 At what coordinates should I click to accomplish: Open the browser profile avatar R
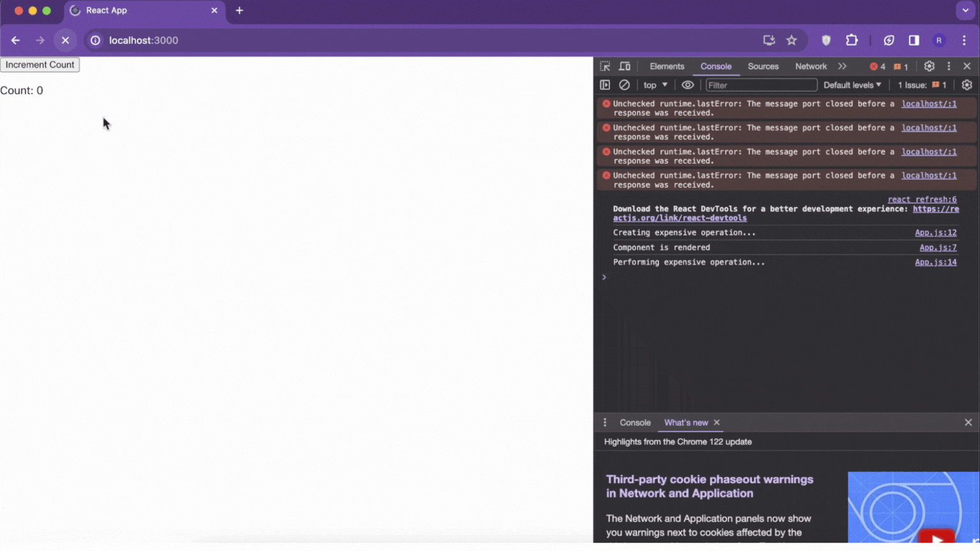point(939,40)
